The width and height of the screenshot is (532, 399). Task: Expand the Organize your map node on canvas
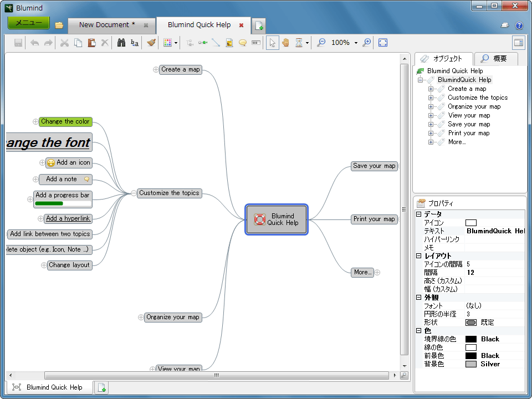pyautogui.click(x=141, y=317)
